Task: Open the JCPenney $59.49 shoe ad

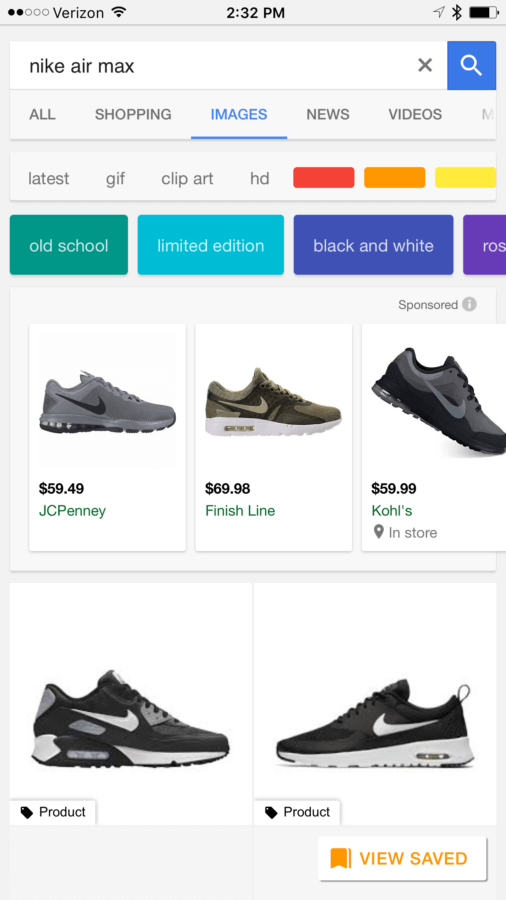Action: coord(107,437)
